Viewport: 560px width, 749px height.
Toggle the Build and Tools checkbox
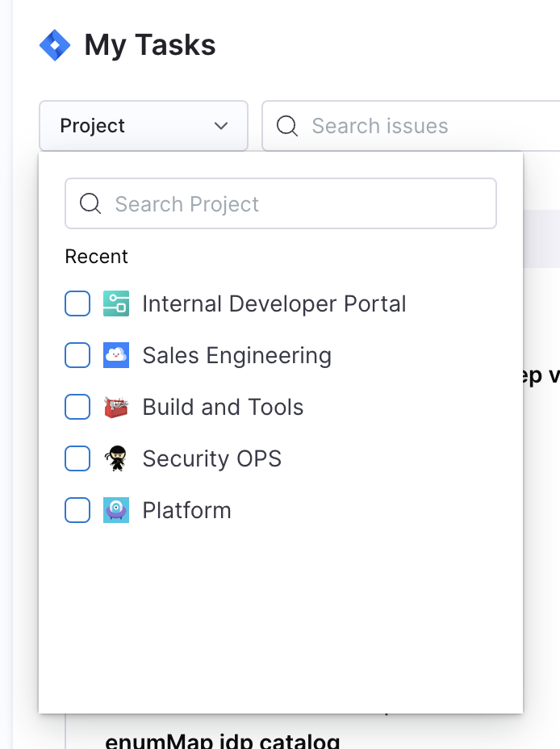[77, 407]
